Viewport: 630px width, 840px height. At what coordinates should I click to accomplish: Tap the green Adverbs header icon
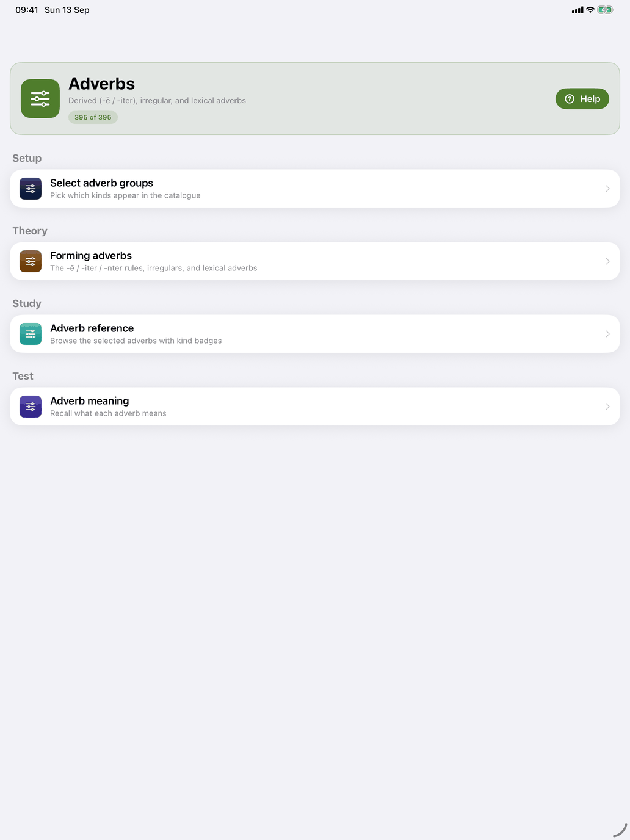pos(40,98)
